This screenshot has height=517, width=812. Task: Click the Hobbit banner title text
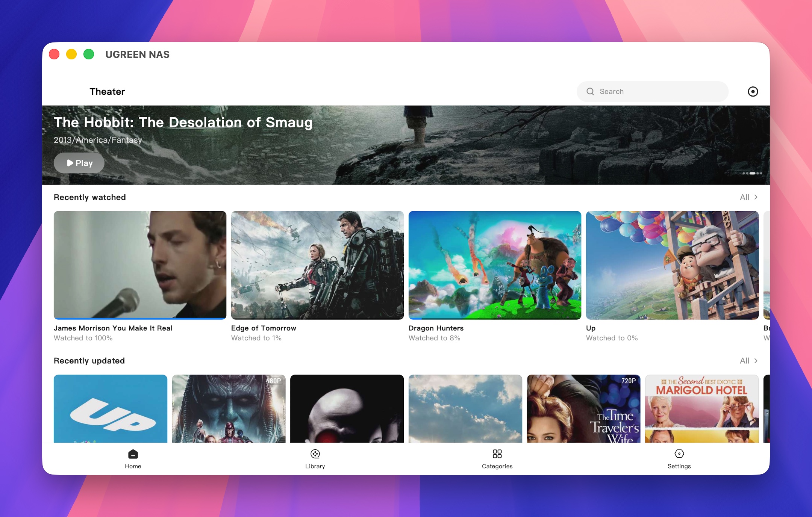coord(183,122)
